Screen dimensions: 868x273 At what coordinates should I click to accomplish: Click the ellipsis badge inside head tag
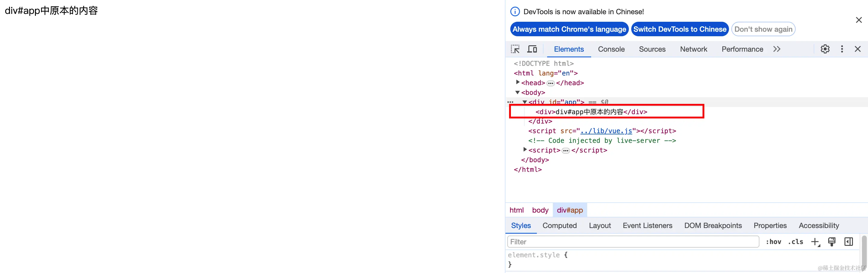pos(551,83)
